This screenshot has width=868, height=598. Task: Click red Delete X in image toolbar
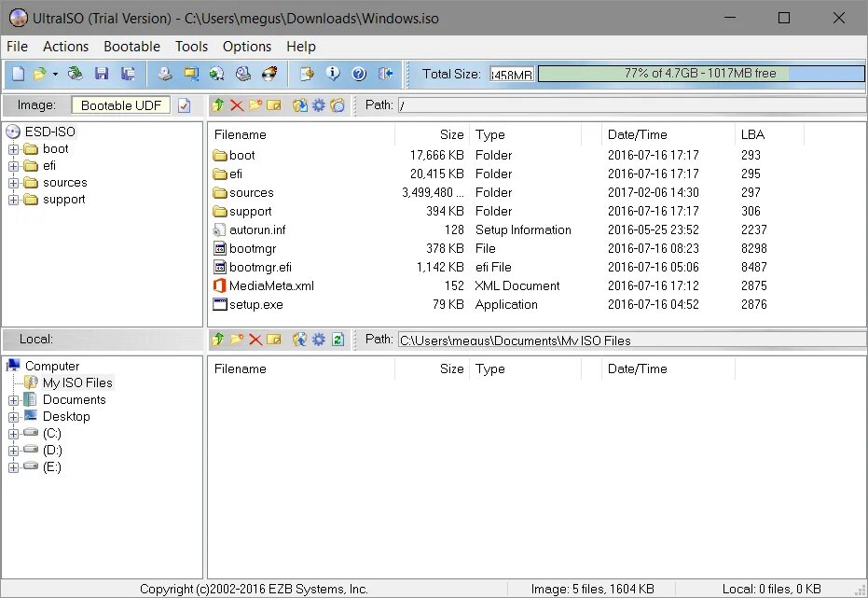tap(237, 105)
